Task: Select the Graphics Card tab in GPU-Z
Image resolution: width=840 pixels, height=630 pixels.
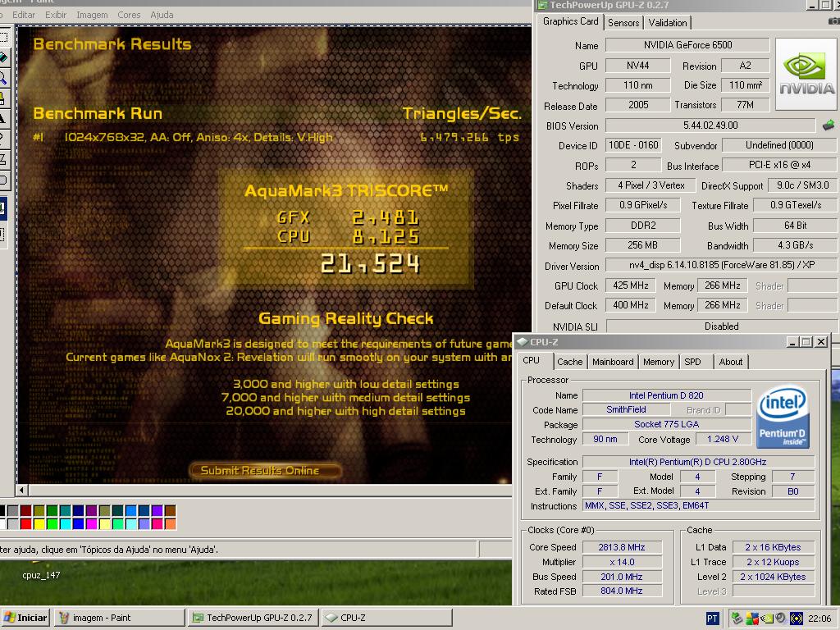Action: coord(571,21)
